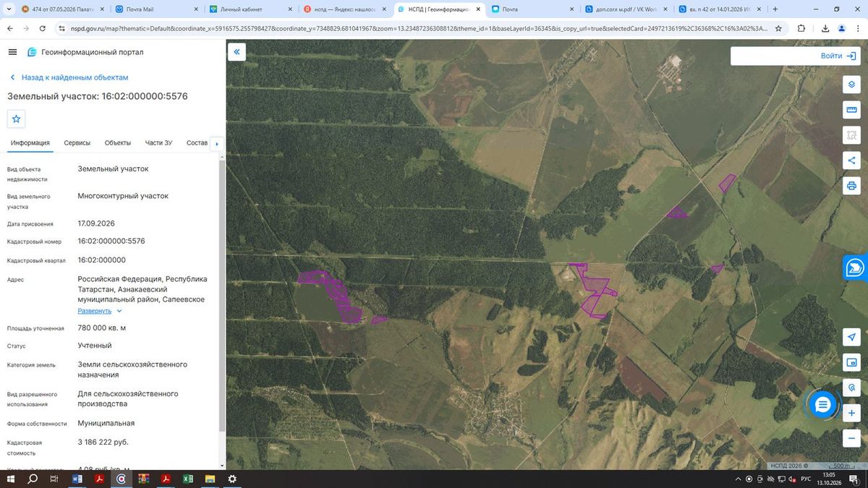This screenshot has height=488, width=868.
Task: Print the map
Action: pyautogui.click(x=851, y=186)
